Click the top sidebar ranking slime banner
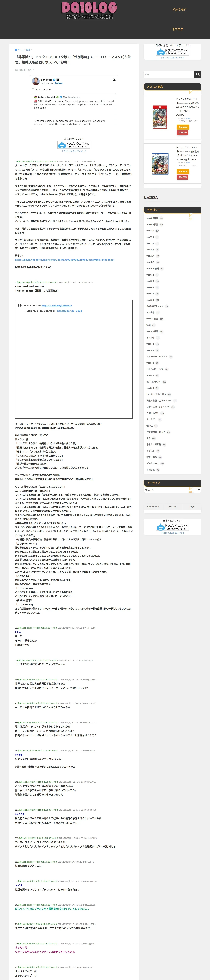Image resolution: width=210 pixels, height=980 pixels. pos(172,52)
